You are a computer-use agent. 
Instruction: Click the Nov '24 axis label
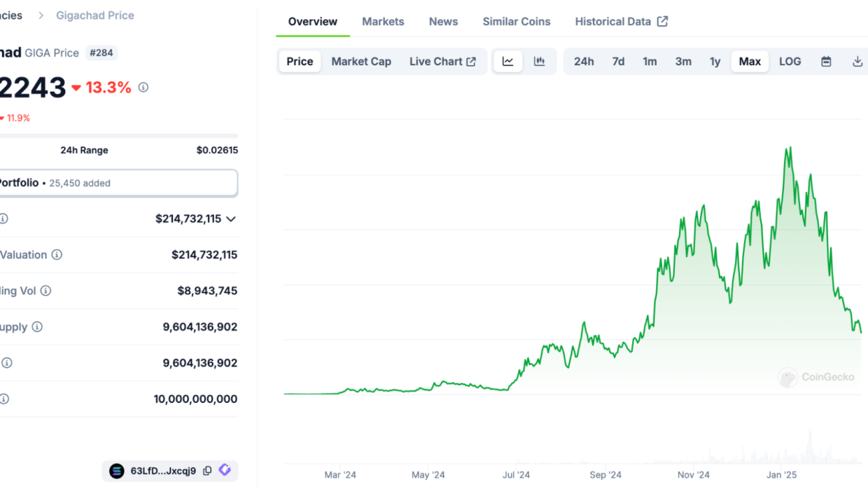(694, 475)
